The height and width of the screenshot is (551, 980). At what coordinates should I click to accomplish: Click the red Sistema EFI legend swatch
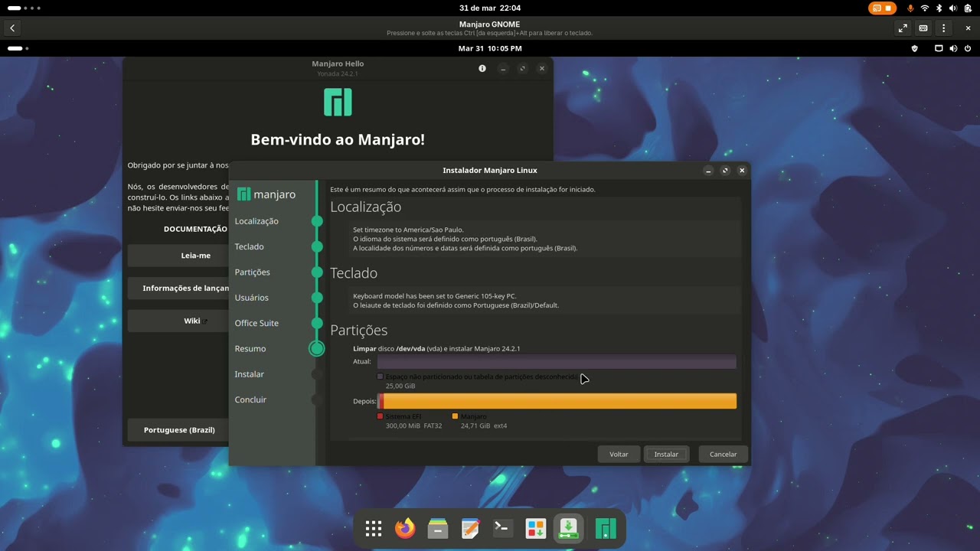(x=380, y=416)
